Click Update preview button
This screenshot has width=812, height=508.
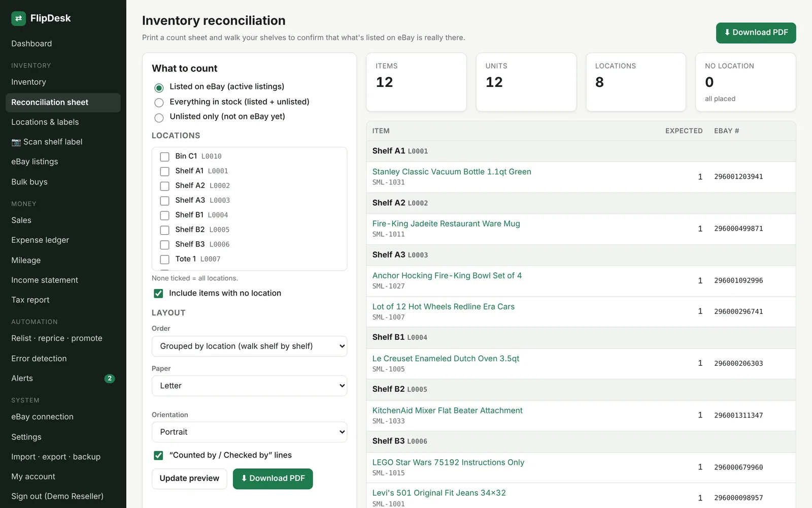coord(189,479)
